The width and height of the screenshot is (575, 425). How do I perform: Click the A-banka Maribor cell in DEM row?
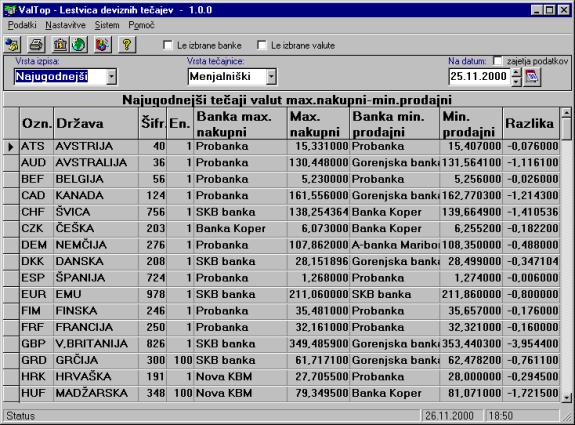click(395, 245)
